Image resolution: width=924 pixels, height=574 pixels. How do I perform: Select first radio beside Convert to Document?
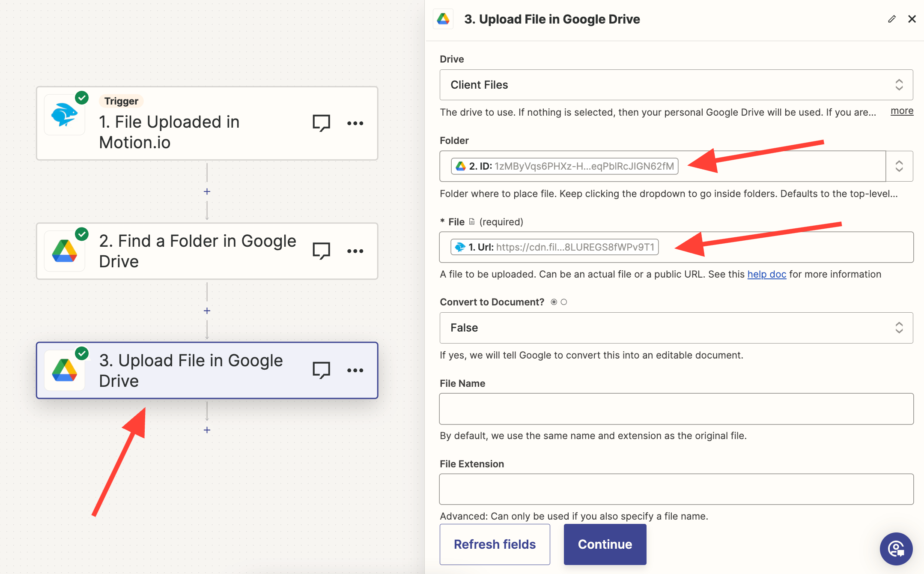coord(554,302)
